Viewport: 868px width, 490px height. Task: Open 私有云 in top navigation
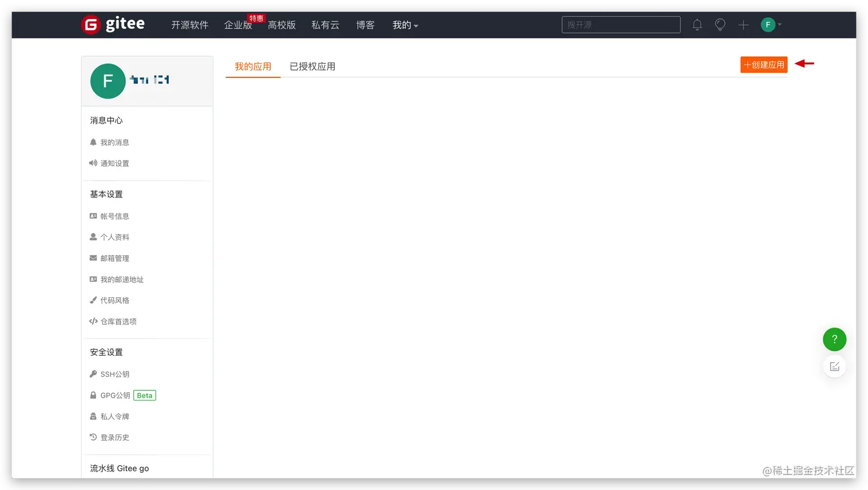tap(325, 25)
